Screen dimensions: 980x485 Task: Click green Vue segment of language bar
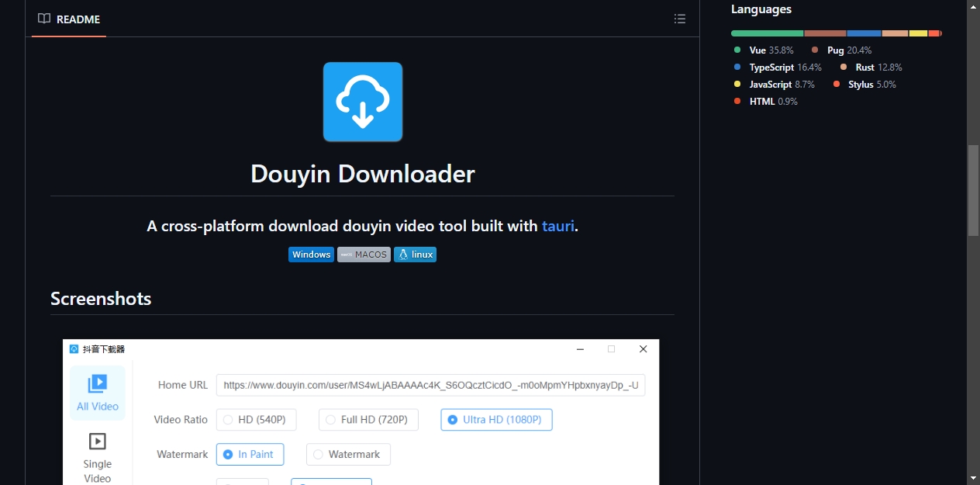coord(768,33)
